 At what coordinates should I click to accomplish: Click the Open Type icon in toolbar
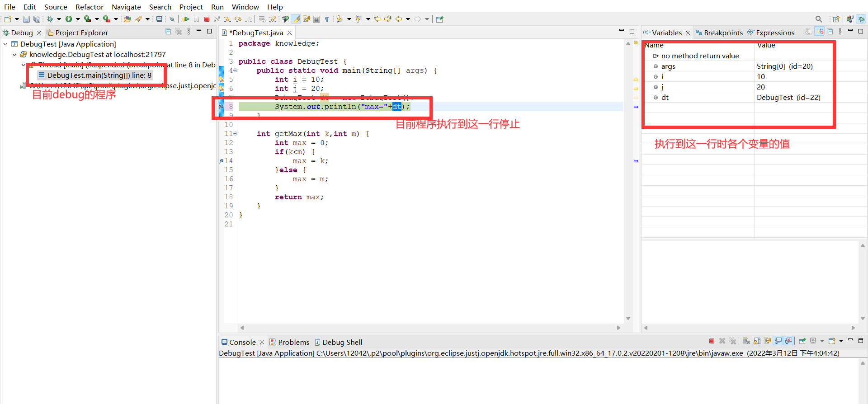point(127,19)
